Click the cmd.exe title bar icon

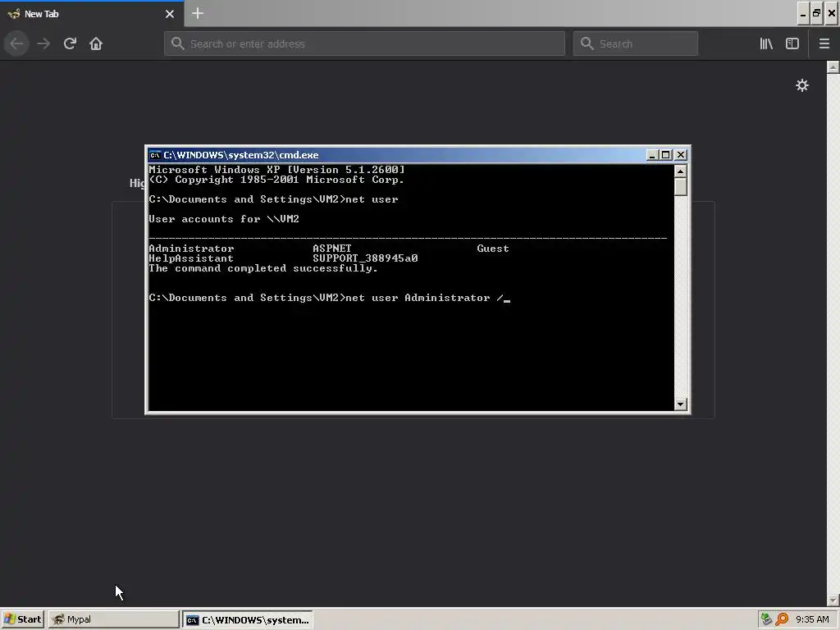155,155
